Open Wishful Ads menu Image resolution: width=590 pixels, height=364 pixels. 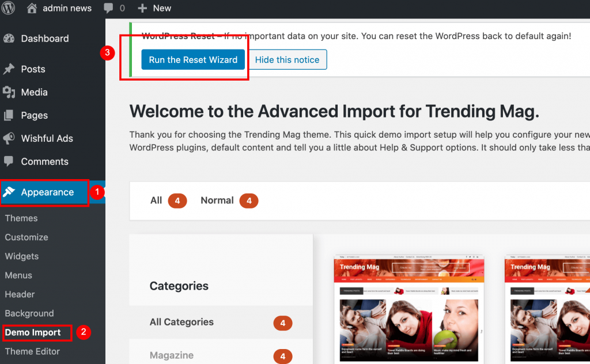(47, 138)
